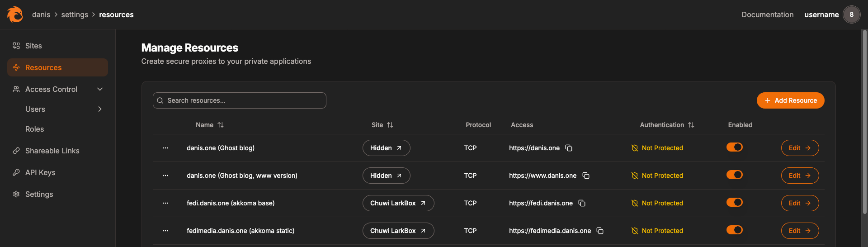Image resolution: width=868 pixels, height=247 pixels.
Task: Open row actions for danis.one (Ghost blog)
Action: (x=165, y=148)
